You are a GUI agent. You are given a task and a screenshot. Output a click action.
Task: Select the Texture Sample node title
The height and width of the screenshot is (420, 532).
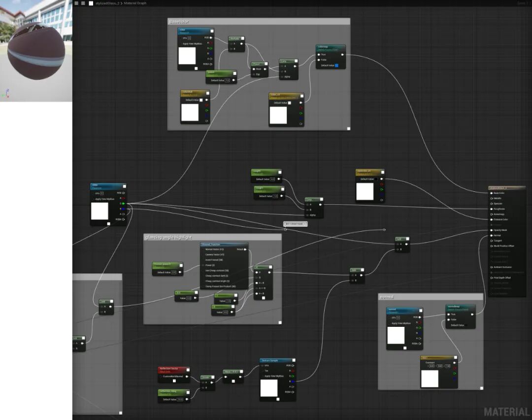[270, 360]
